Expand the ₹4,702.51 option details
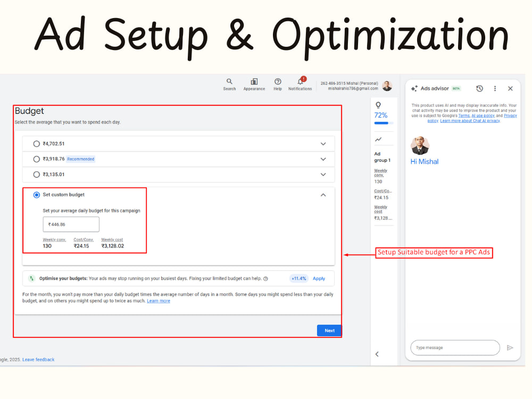The width and height of the screenshot is (532, 399). (323, 144)
